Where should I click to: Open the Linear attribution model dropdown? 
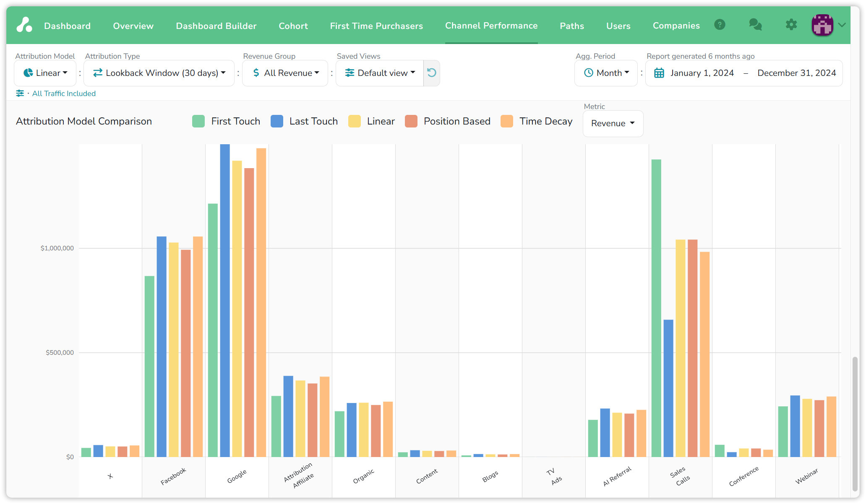(45, 73)
